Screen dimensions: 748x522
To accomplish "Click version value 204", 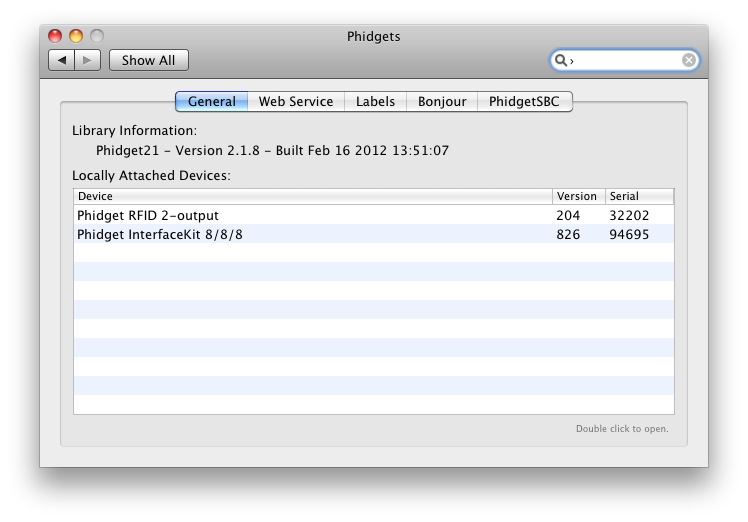I will tap(568, 215).
